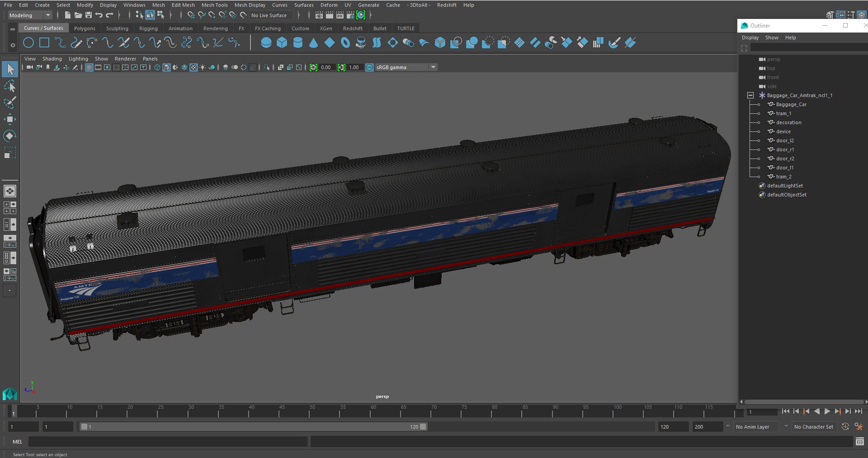The image size is (868, 458).
Task: Click the shelf options menu button
Action: [x=13, y=28]
